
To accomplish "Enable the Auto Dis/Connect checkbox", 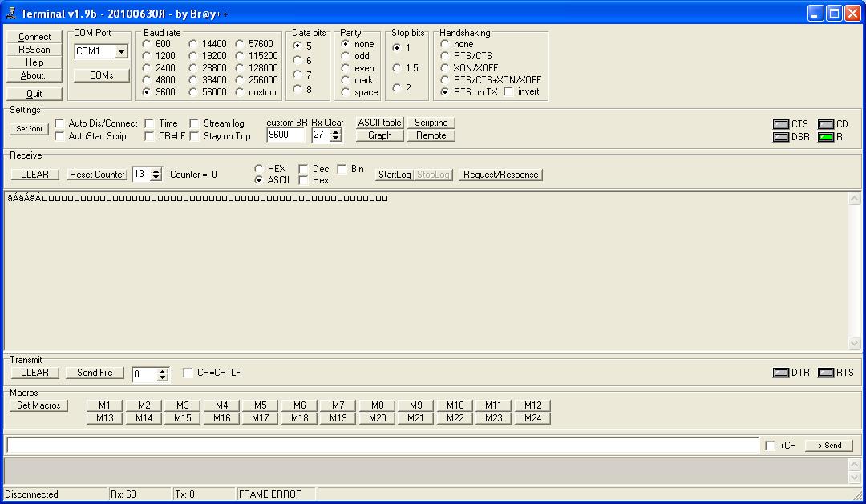I will coord(60,123).
